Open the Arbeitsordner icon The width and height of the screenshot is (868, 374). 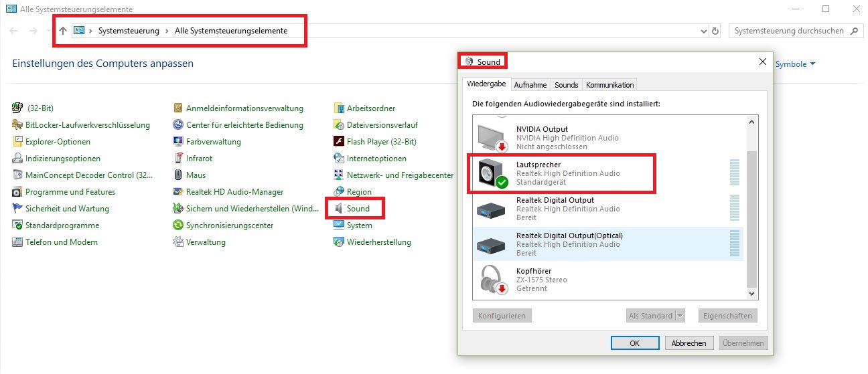click(x=340, y=108)
